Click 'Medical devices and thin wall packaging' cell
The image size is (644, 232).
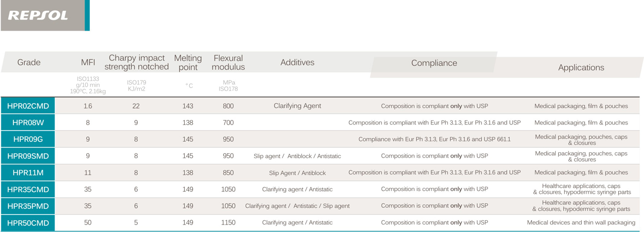pyautogui.click(x=581, y=223)
